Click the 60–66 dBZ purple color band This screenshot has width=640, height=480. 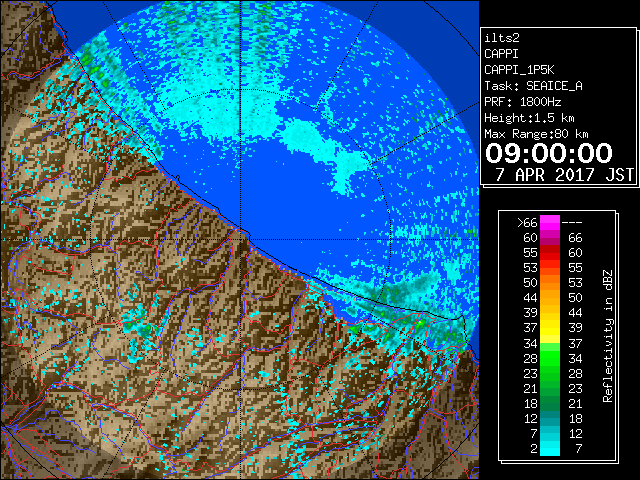click(x=550, y=238)
